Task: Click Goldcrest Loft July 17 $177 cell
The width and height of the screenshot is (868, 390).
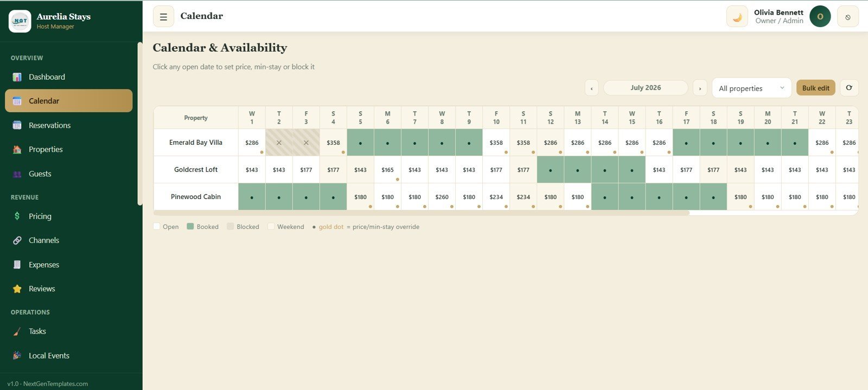Action: pyautogui.click(x=686, y=170)
